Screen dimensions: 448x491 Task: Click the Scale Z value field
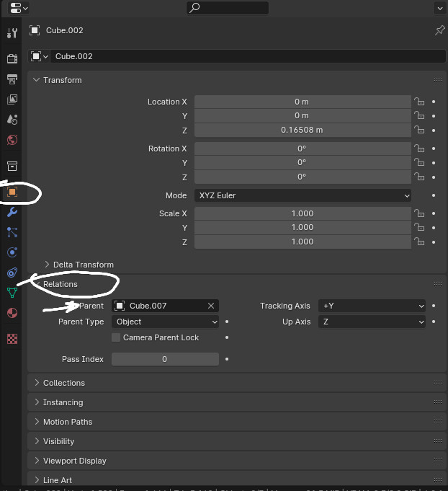tap(303, 242)
